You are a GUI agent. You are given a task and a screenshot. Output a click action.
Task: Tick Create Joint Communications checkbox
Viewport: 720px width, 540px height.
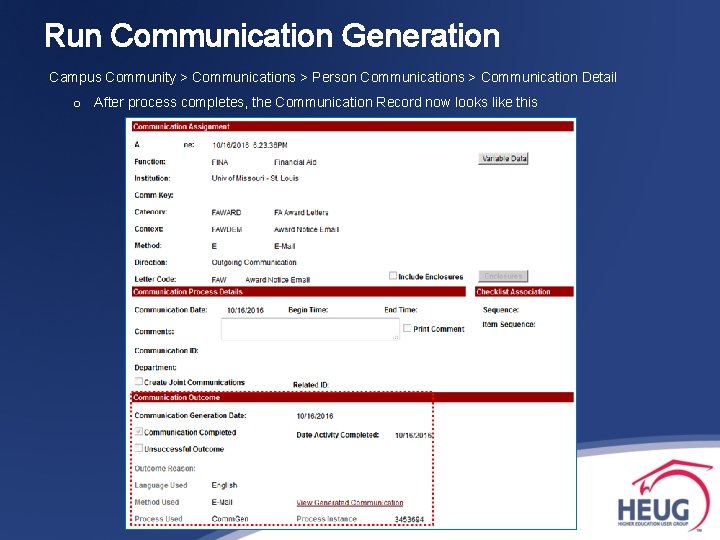click(x=139, y=381)
